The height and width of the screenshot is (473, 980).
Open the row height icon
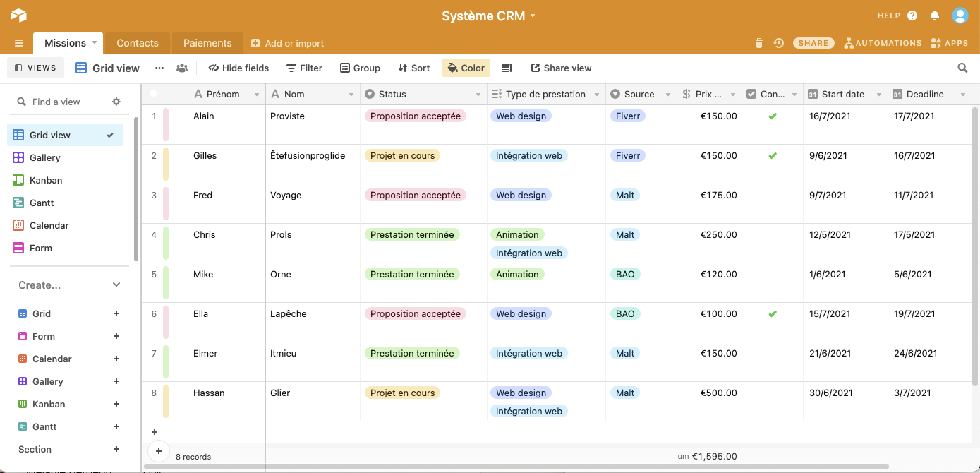(507, 68)
